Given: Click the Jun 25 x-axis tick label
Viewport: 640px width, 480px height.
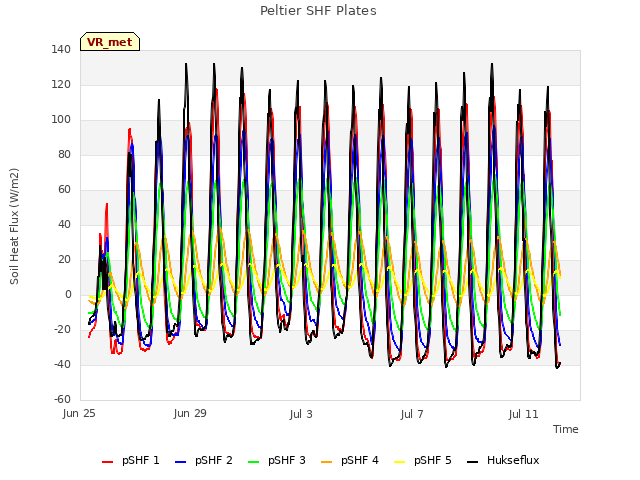Looking at the screenshot, I should (x=79, y=414).
